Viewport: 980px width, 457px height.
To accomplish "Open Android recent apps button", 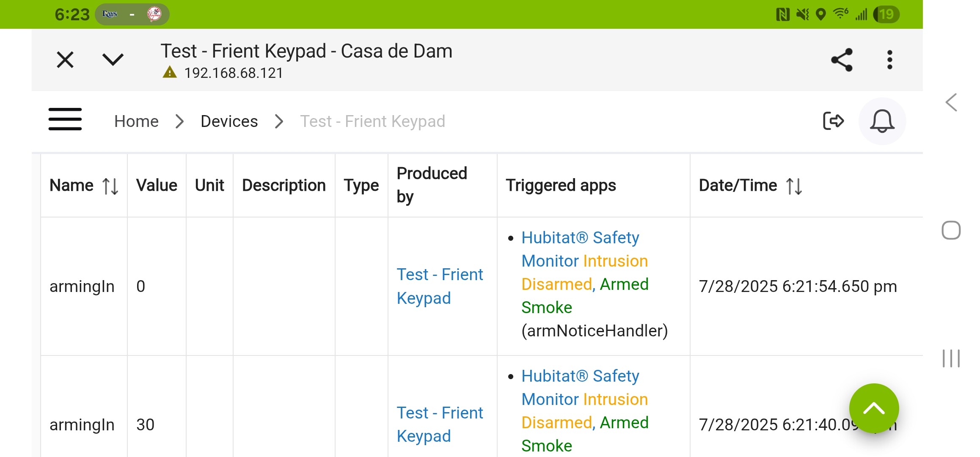I will [x=951, y=358].
